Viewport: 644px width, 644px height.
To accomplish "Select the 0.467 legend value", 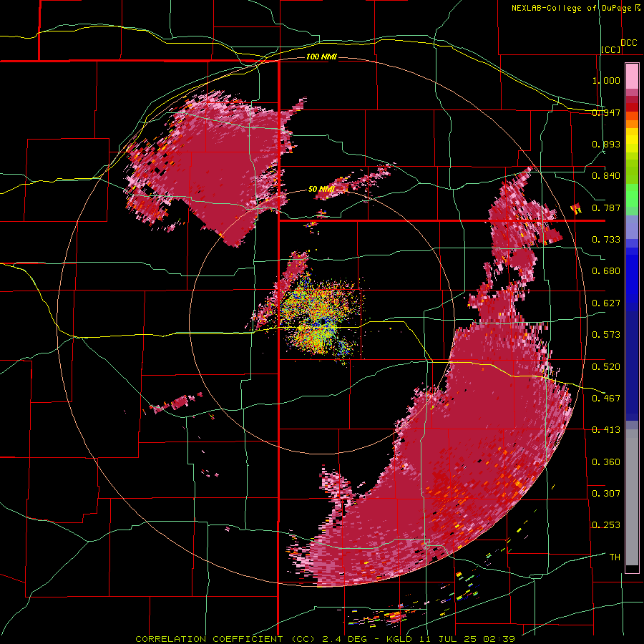I will [x=606, y=398].
